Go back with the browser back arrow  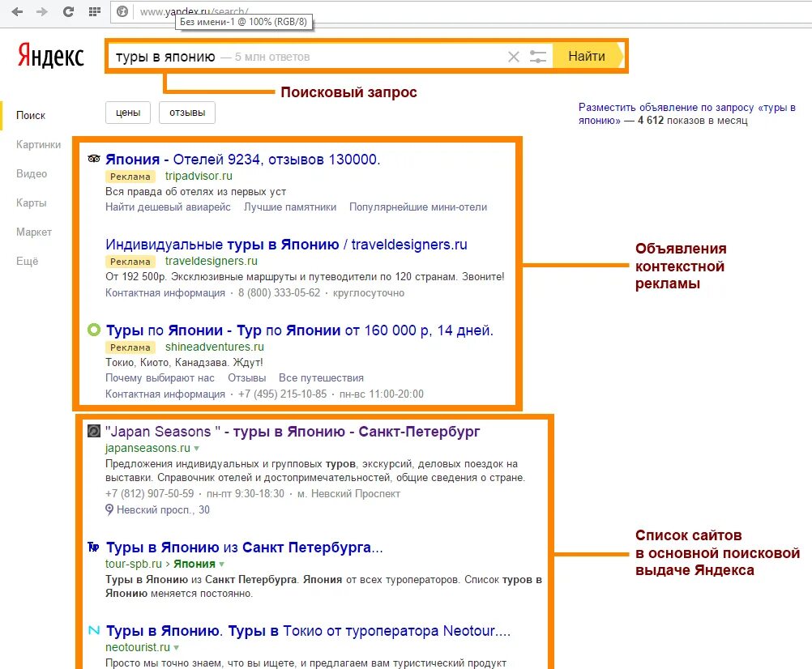18,11
